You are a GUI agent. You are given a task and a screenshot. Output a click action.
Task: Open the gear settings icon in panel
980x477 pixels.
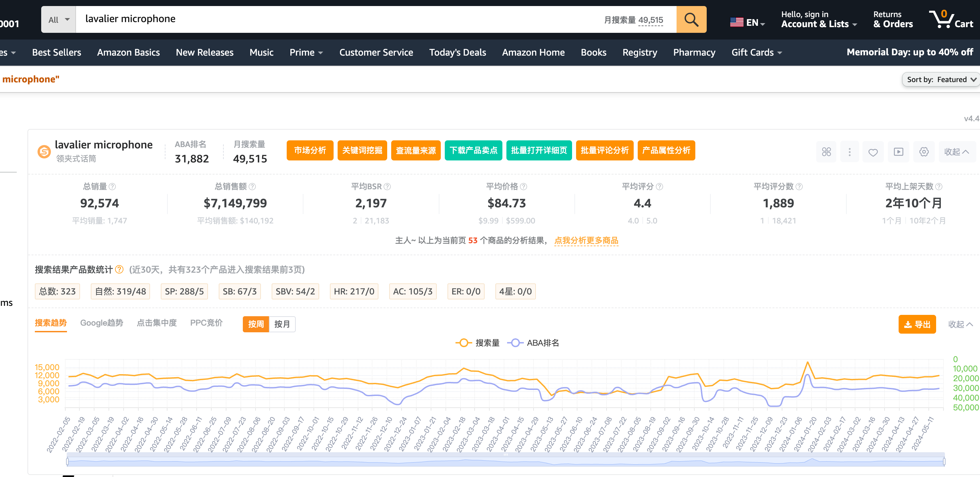pyautogui.click(x=924, y=152)
